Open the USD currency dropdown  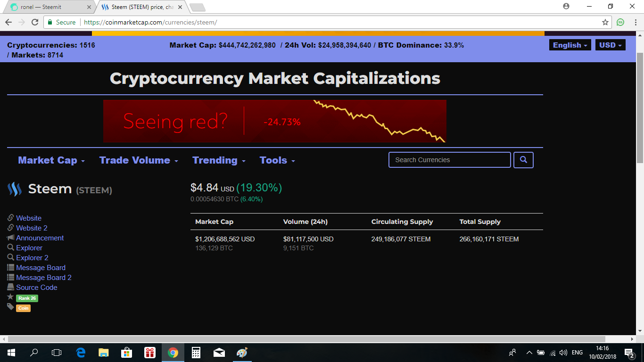tap(611, 45)
